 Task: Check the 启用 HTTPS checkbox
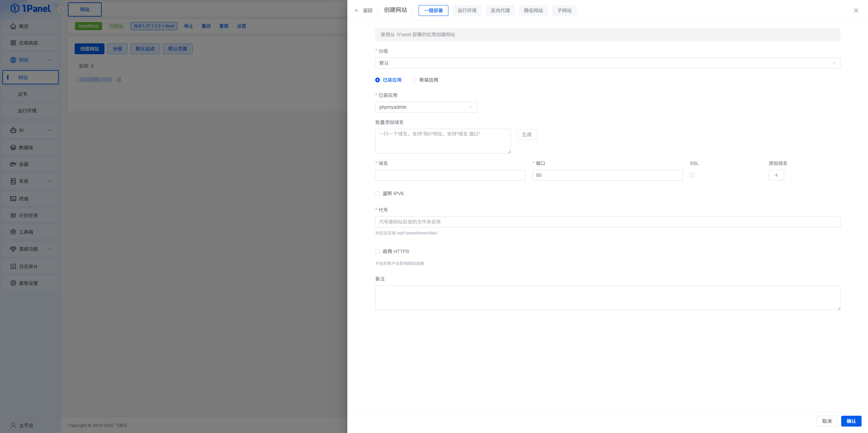point(378,251)
